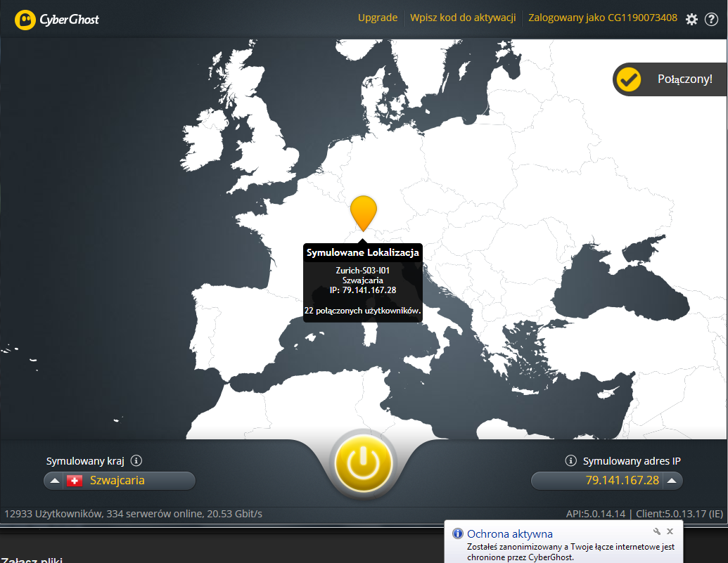Click the API and Client version text
The width and height of the screenshot is (728, 563).
(644, 514)
